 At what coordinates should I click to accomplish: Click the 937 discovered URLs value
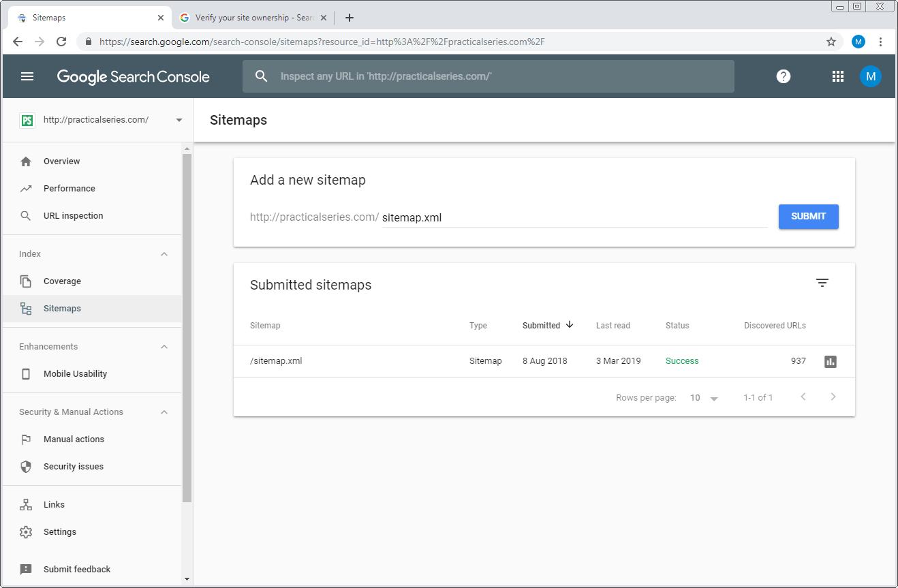(799, 361)
